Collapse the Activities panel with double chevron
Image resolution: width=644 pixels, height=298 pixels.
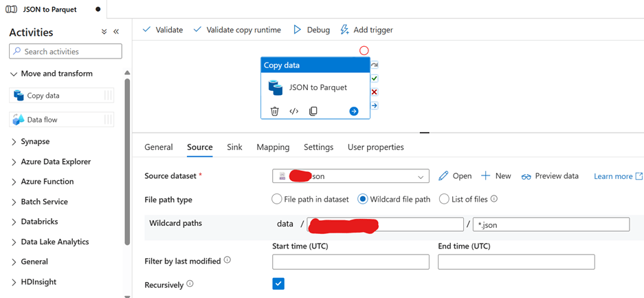pyautogui.click(x=116, y=32)
